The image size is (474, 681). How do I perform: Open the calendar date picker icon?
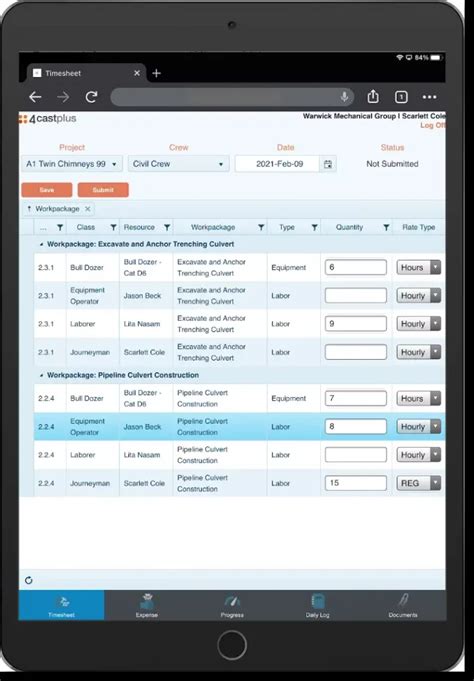coord(328,164)
